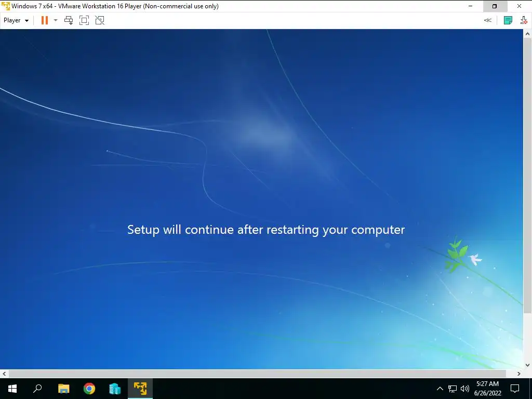This screenshot has width=532, height=399.
Task: Expand the power options dropdown arrow
Action: point(56,20)
